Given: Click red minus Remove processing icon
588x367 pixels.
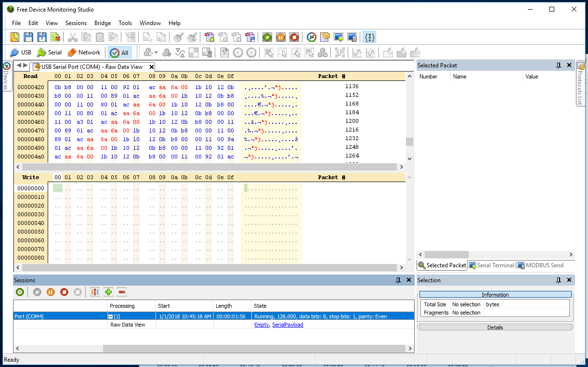Looking at the screenshot, I should 122,292.
